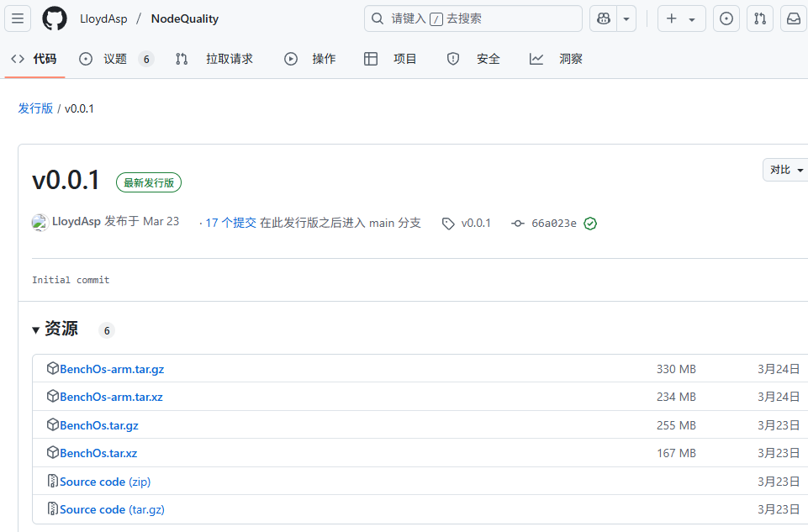Open Copilot chat icon
Image resolution: width=808 pixels, height=532 pixels.
coord(604,18)
